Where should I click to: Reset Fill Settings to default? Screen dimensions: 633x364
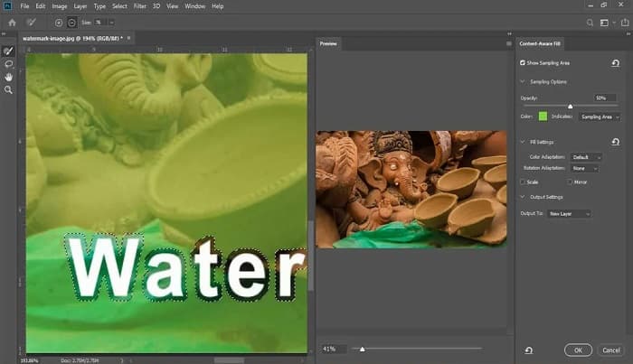[x=615, y=142]
